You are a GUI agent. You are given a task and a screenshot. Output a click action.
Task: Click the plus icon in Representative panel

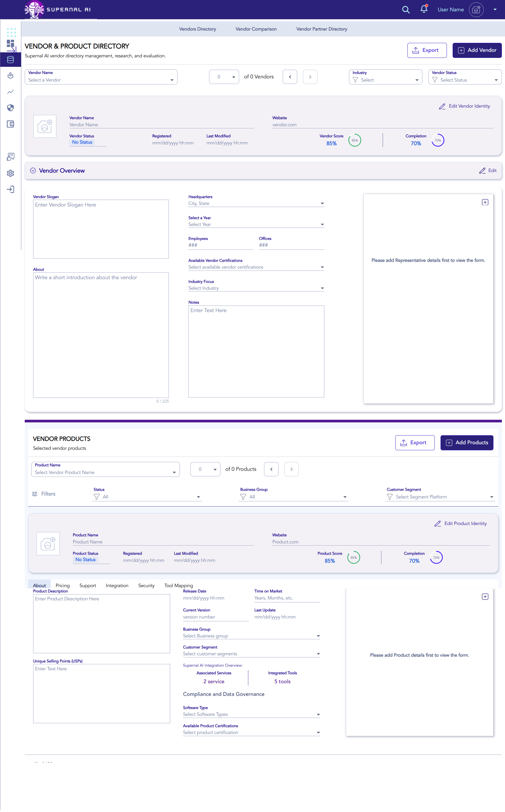click(485, 202)
